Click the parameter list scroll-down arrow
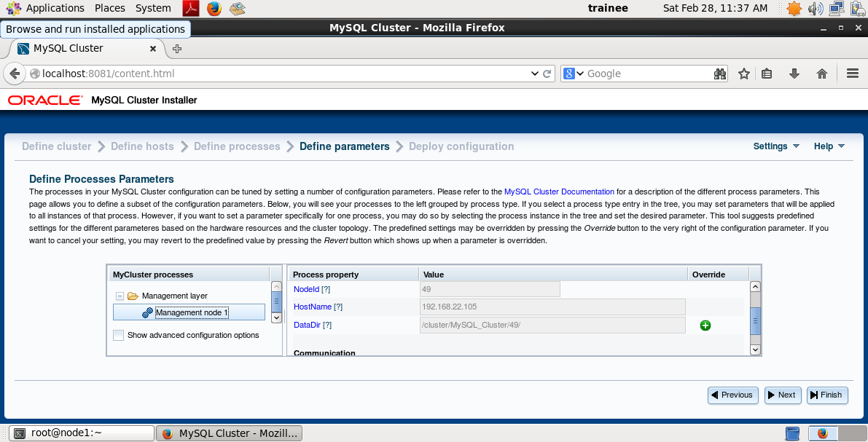 tap(755, 350)
